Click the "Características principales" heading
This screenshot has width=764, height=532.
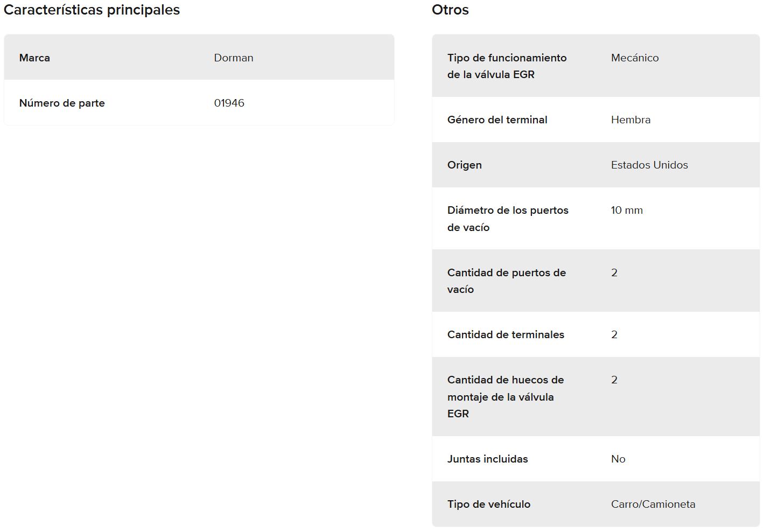point(92,10)
